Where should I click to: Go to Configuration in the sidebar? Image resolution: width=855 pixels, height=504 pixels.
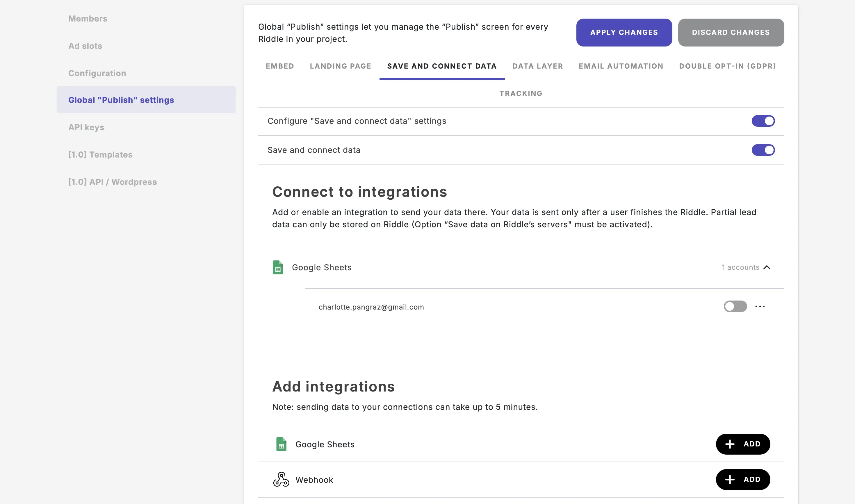click(x=97, y=73)
